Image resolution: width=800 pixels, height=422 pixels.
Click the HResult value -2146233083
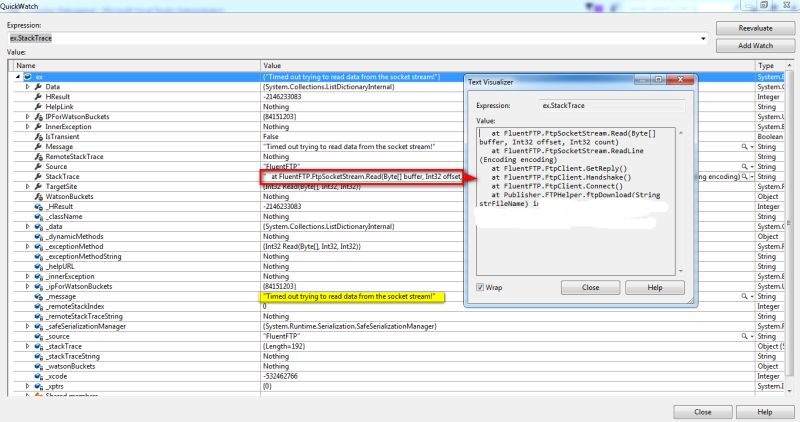(282, 96)
